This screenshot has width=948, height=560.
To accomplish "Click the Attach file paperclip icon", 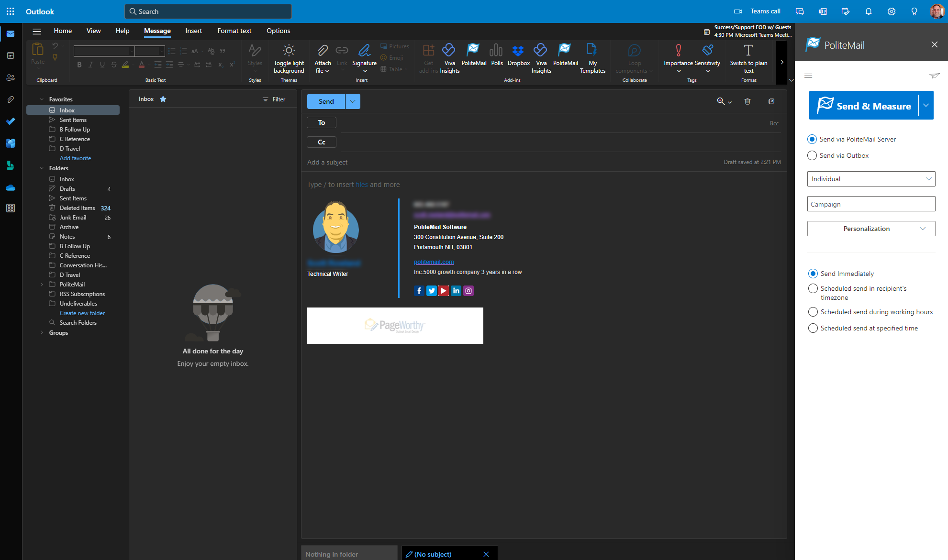I will tap(322, 50).
